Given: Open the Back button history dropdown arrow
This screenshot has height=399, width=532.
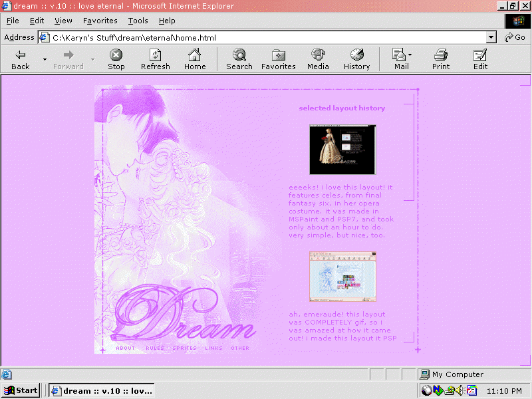Looking at the screenshot, I should pyautogui.click(x=45, y=59).
